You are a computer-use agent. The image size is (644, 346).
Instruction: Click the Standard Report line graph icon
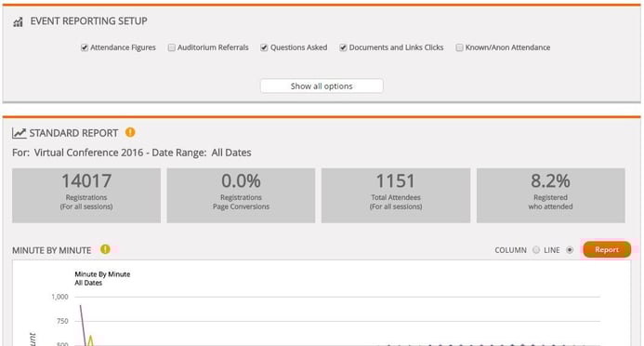pyautogui.click(x=19, y=133)
